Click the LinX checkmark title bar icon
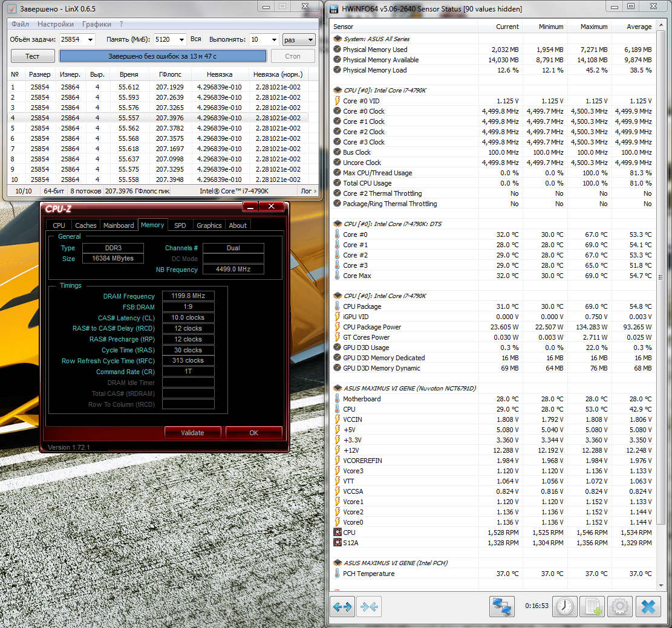 pyautogui.click(x=11, y=9)
